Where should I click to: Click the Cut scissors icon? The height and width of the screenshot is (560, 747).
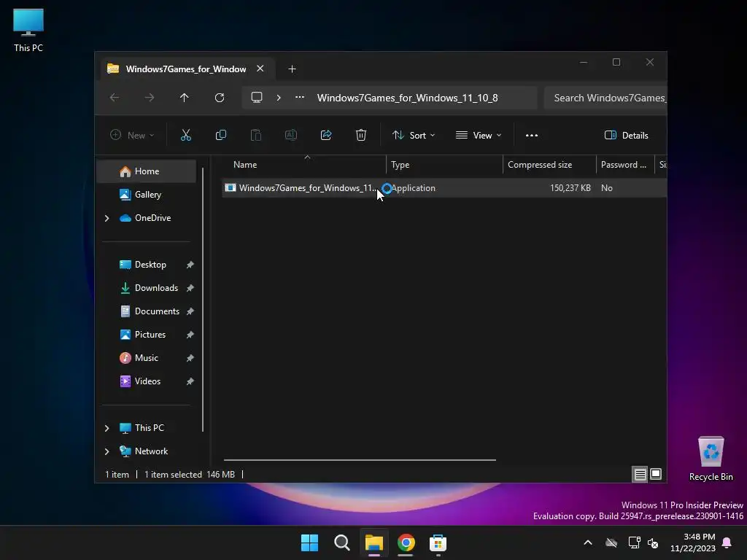[186, 135]
